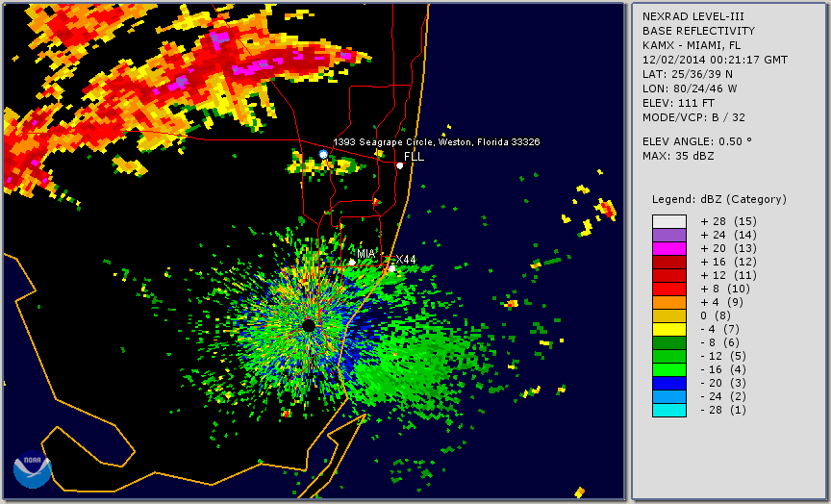
Task: Click the -28 (1) legend label text
Action: coord(723,410)
